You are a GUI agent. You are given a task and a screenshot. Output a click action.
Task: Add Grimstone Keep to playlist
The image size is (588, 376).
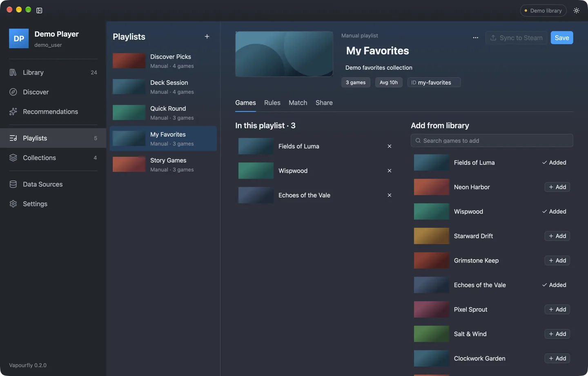(557, 260)
